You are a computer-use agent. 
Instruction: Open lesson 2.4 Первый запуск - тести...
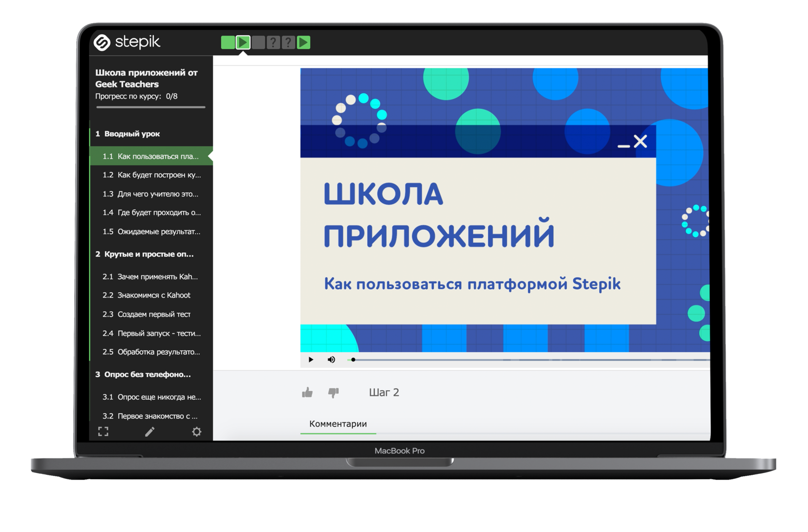click(x=151, y=333)
